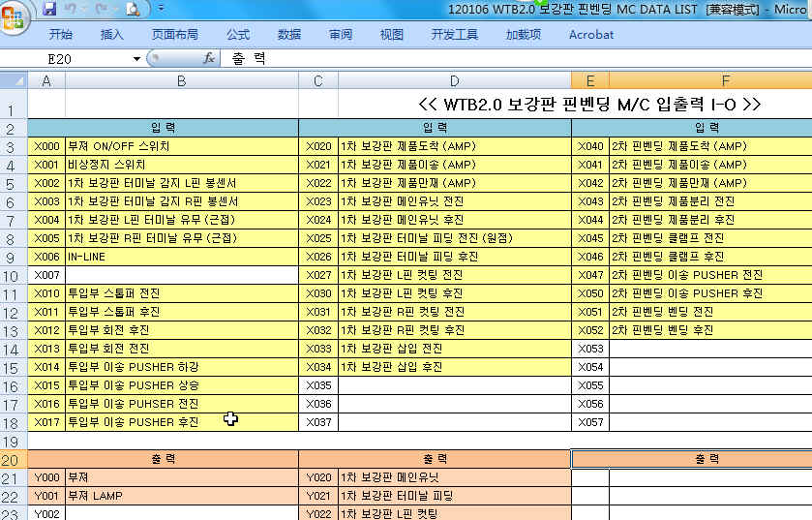Click the Select All corner box

(14, 81)
